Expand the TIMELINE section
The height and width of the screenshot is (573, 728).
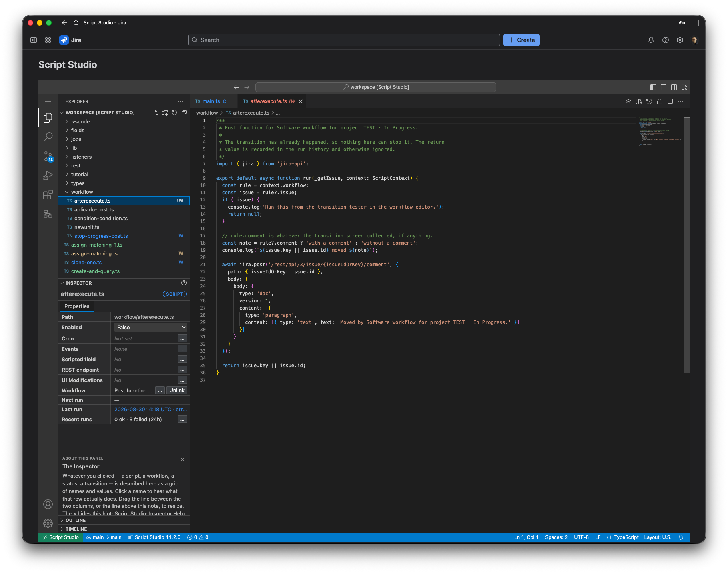(124, 529)
